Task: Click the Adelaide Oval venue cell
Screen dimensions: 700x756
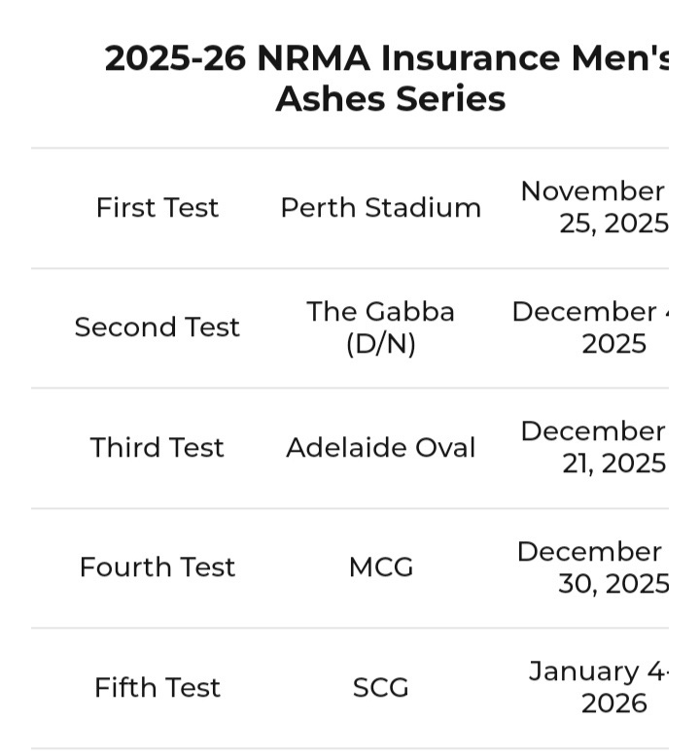Action: [x=381, y=447]
